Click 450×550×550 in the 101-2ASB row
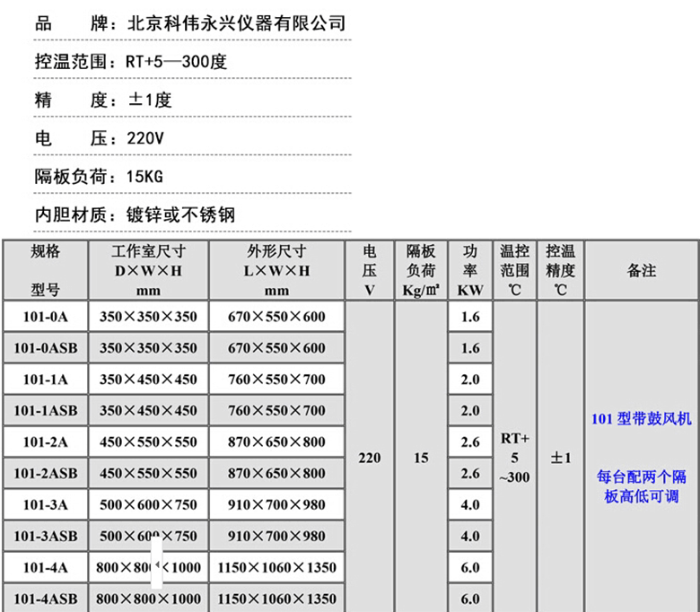 (148, 473)
